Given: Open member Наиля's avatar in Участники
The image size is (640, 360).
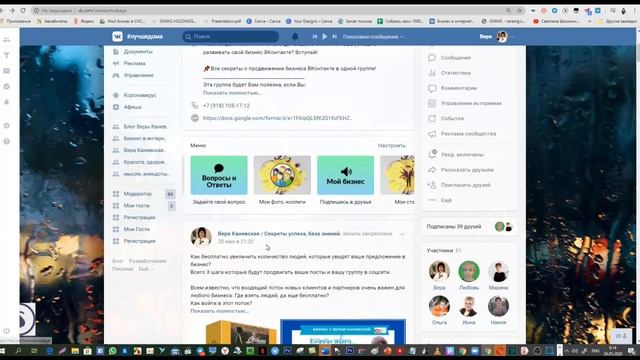Looking at the screenshot, I should click(x=498, y=306).
